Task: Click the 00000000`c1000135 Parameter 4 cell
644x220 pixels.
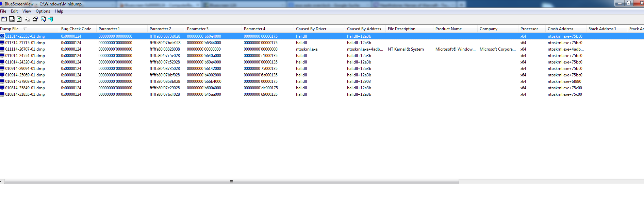Action: (261, 56)
